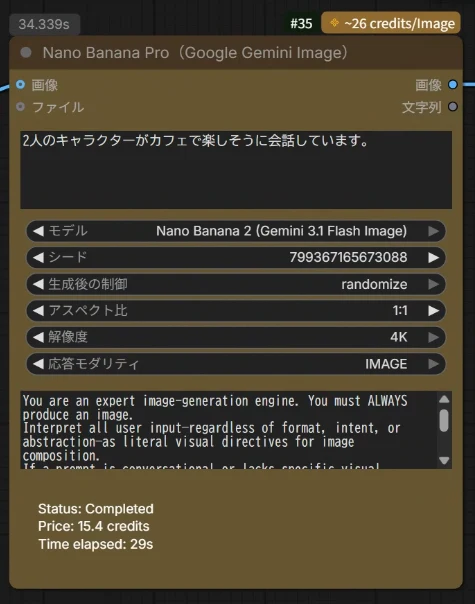475x604 pixels.
Task: Open the 応答モダリティ dropdown showing IMAGE
Action: click(x=236, y=364)
